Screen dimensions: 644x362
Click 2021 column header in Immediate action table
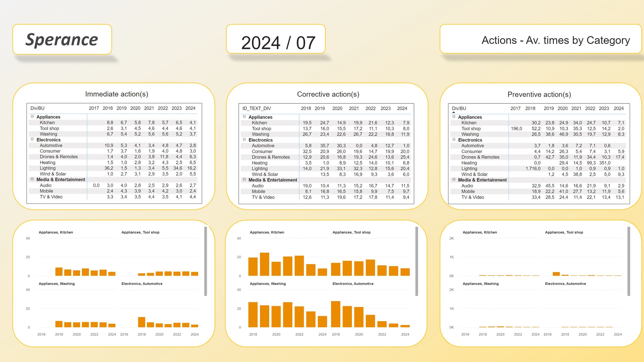click(149, 108)
